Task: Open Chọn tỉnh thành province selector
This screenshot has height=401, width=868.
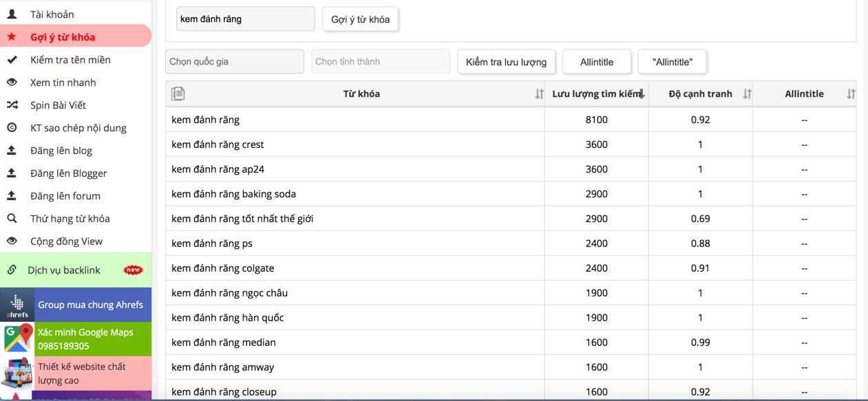Action: [381, 61]
